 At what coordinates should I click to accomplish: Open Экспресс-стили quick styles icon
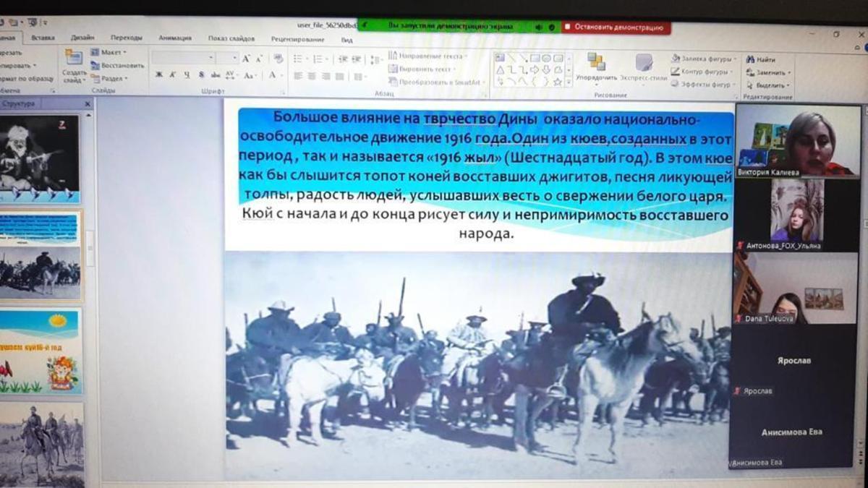(643, 63)
